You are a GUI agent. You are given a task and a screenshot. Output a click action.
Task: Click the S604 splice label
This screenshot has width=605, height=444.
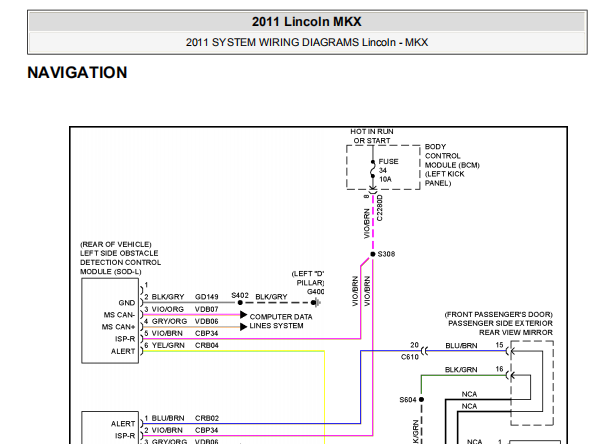408,400
